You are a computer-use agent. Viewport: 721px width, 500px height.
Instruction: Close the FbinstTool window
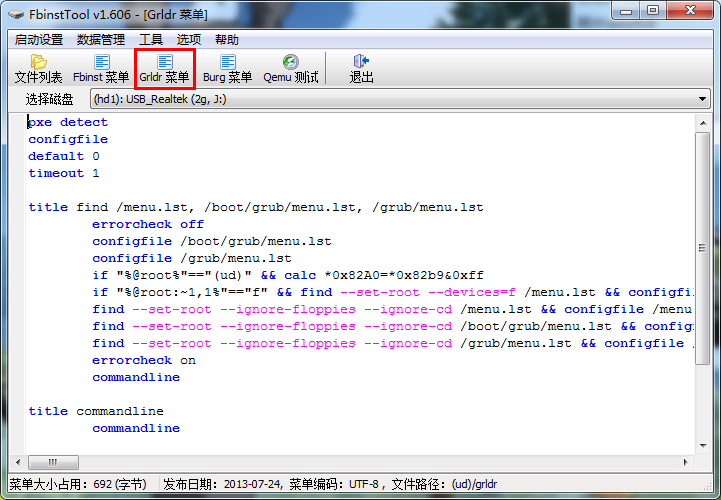(690, 11)
